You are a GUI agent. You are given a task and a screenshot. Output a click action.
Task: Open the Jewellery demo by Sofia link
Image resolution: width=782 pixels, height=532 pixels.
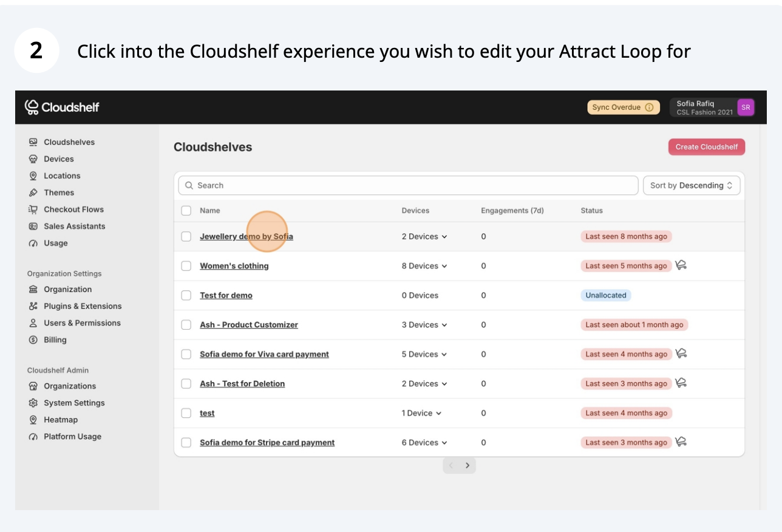tap(246, 237)
